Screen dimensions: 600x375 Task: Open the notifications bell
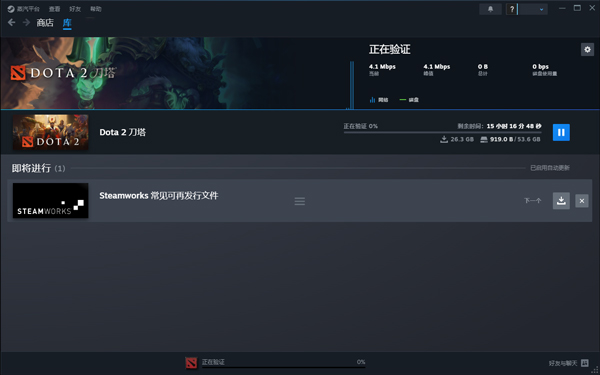pyautogui.click(x=490, y=9)
